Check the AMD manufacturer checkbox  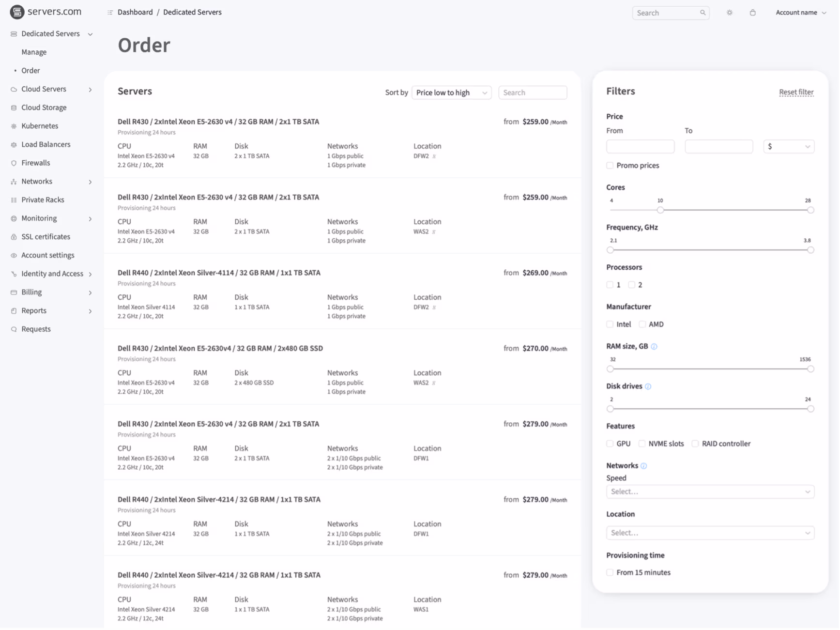[x=642, y=324]
